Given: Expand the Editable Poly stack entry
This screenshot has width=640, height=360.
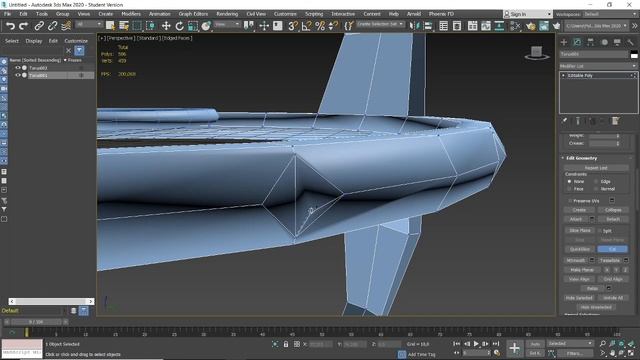Looking at the screenshot, I should point(563,76).
